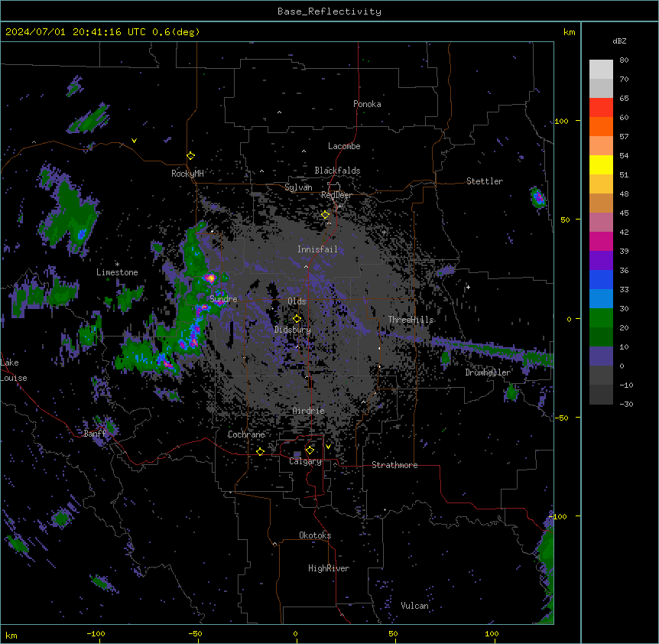Click the dBZ legend heading

pyautogui.click(x=619, y=41)
